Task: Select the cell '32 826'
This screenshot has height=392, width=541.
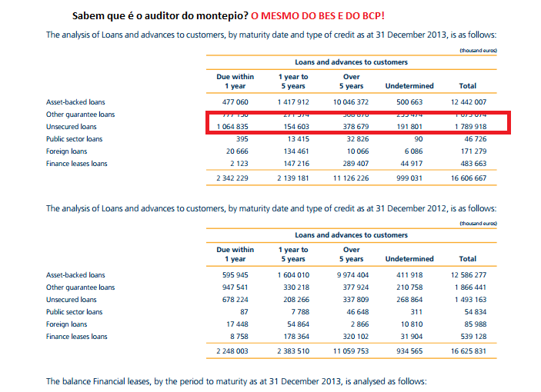Action: click(358, 139)
